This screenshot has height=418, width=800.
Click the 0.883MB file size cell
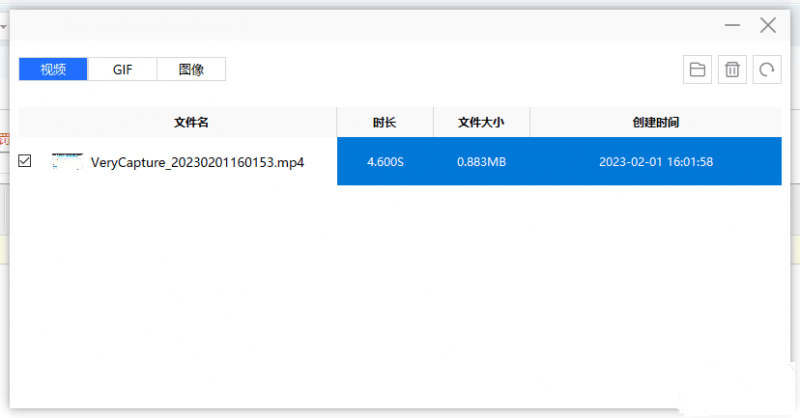tap(481, 161)
